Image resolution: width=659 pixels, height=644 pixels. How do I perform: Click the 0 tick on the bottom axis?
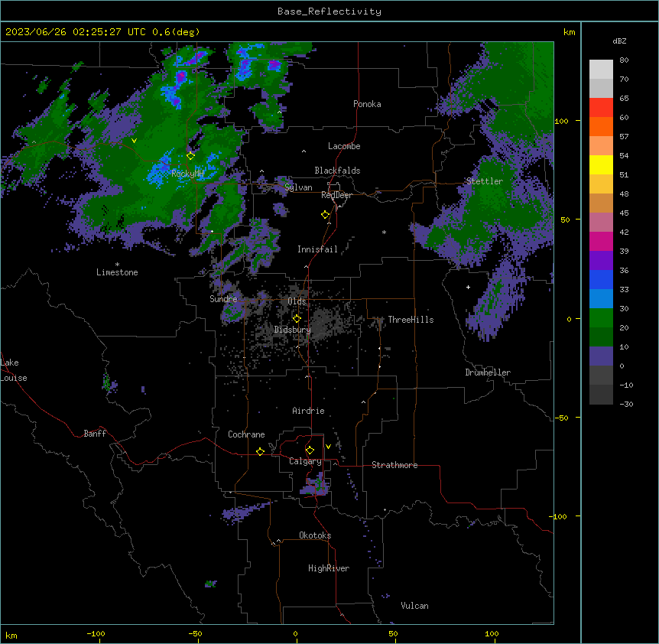coord(295,634)
